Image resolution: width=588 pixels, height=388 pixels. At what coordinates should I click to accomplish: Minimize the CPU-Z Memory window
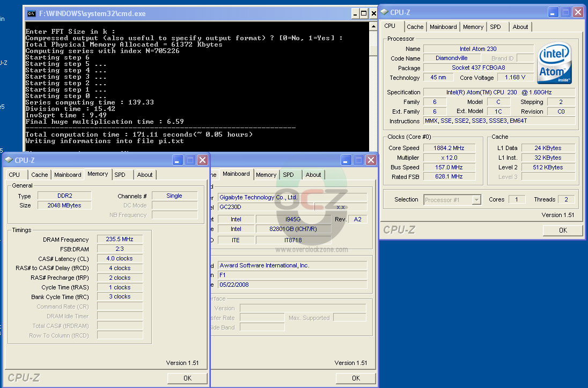click(x=178, y=160)
